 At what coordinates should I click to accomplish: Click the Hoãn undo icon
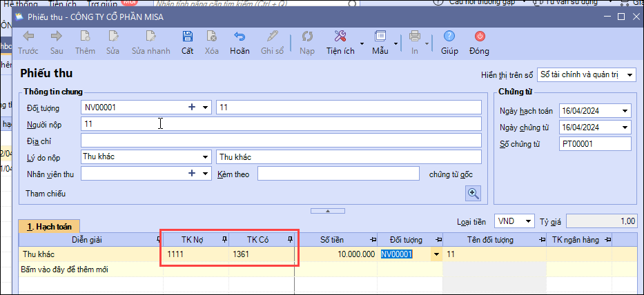(x=240, y=36)
